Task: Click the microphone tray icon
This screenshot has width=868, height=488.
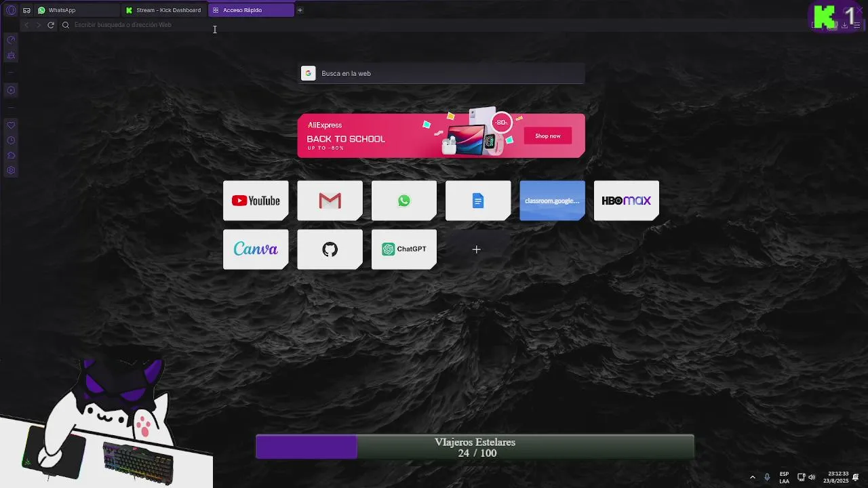Action: 767,477
